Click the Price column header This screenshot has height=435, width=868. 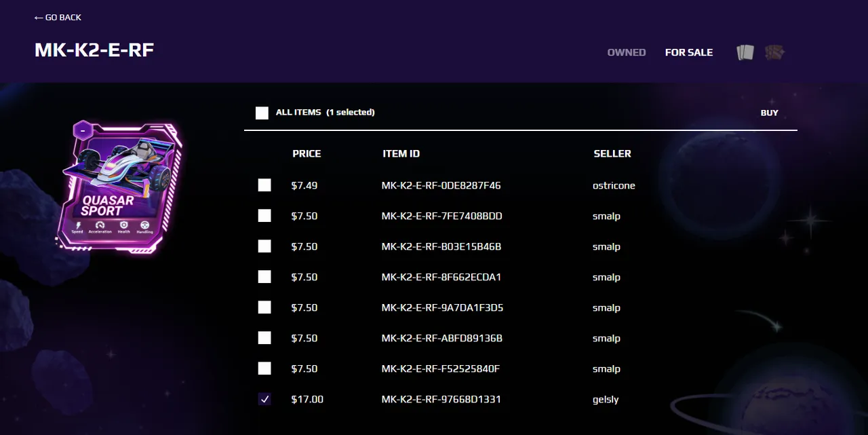click(307, 154)
